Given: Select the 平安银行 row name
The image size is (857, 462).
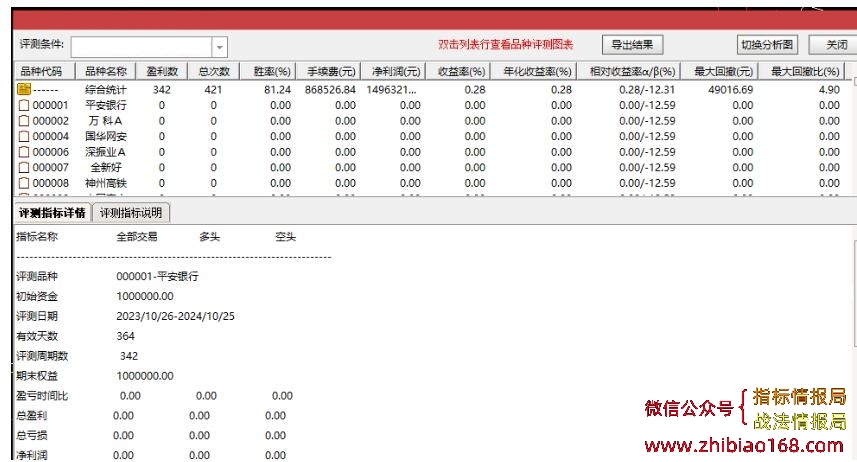Looking at the screenshot, I should 105,105.
